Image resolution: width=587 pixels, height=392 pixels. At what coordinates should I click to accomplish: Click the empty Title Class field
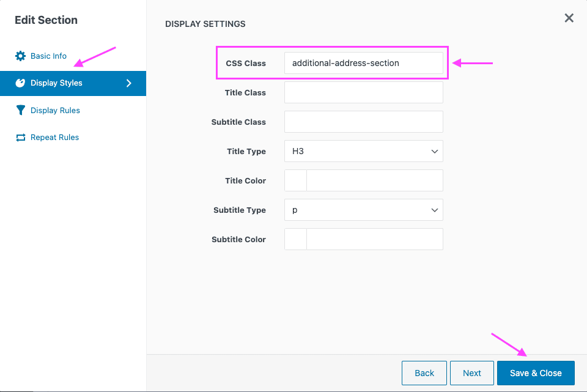(x=363, y=92)
